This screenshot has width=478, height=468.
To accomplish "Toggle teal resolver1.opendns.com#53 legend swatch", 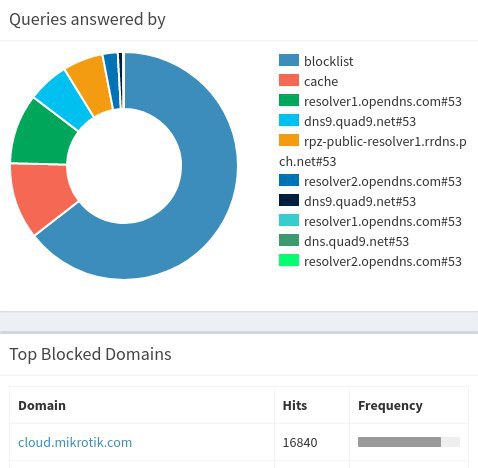I will 289,220.
